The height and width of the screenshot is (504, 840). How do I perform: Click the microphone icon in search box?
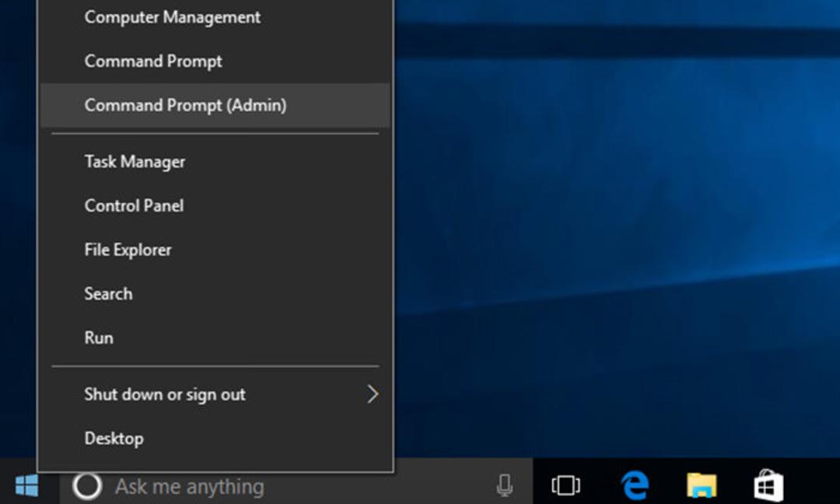(x=504, y=485)
